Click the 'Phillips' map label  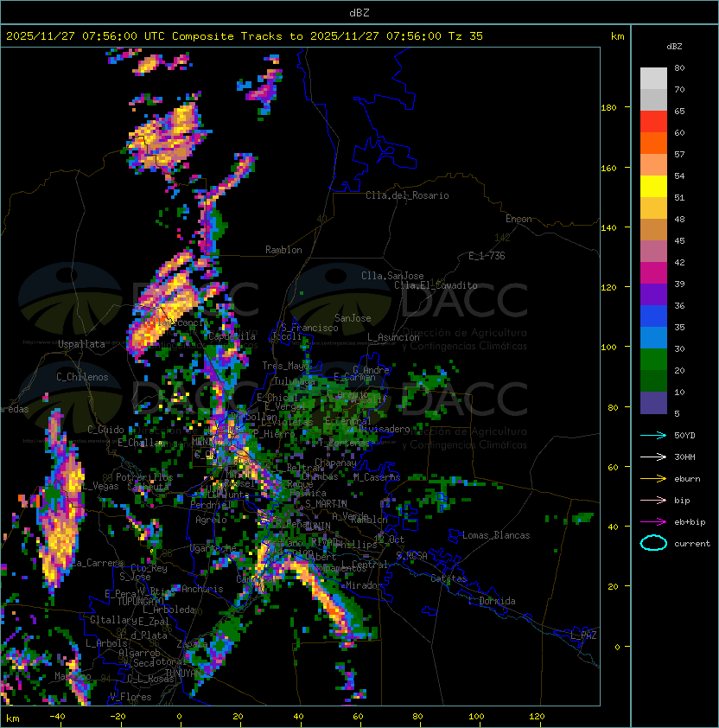point(356,545)
